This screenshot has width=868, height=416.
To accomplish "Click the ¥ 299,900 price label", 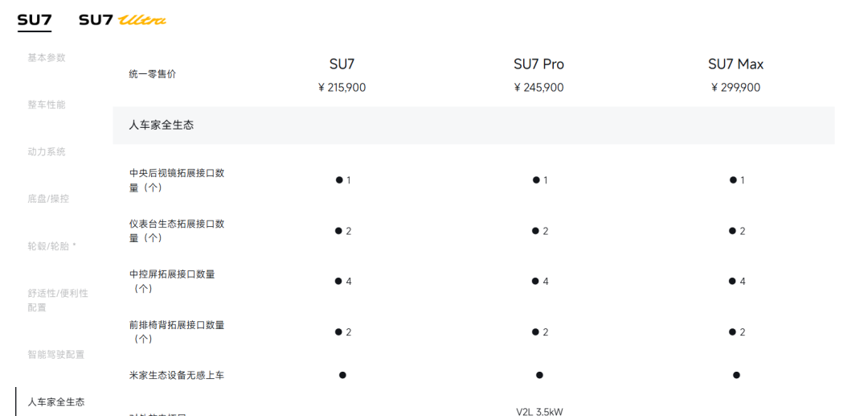I will pos(735,88).
